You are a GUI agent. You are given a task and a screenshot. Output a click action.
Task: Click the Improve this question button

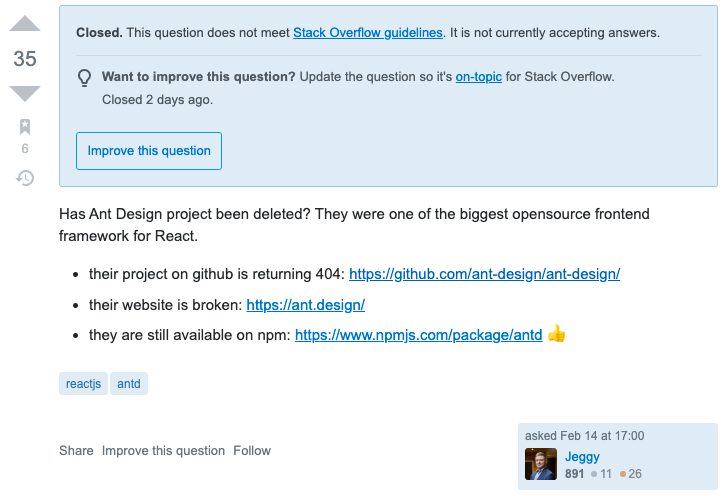149,151
